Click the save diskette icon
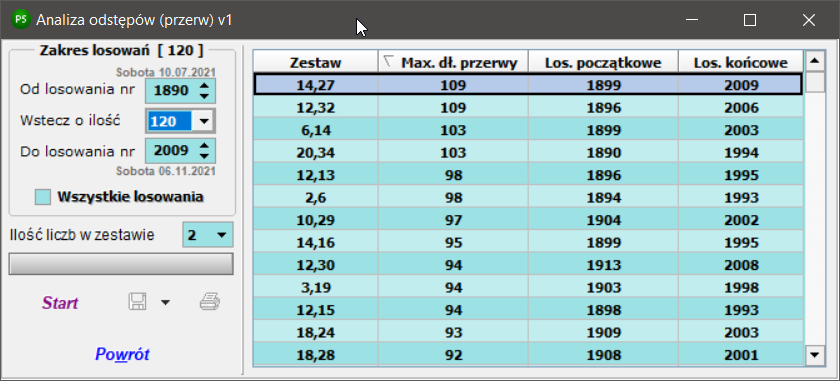Screen dimensions: 840x381 click(138, 302)
